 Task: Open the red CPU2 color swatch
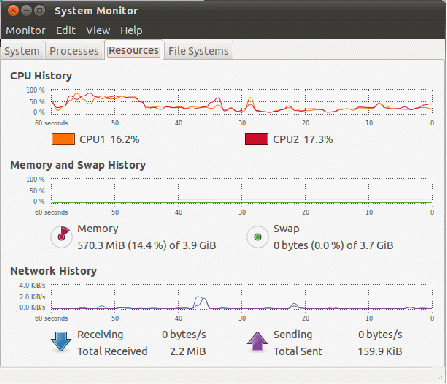[x=256, y=139]
